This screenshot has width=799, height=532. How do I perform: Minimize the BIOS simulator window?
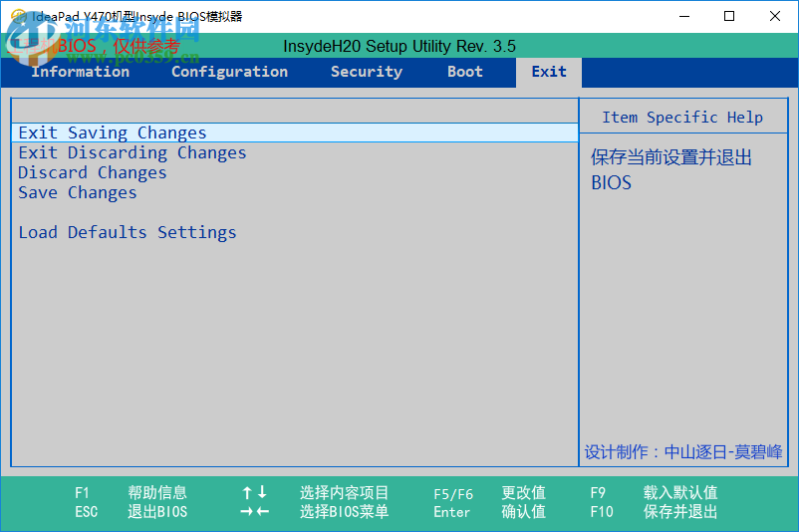click(684, 16)
